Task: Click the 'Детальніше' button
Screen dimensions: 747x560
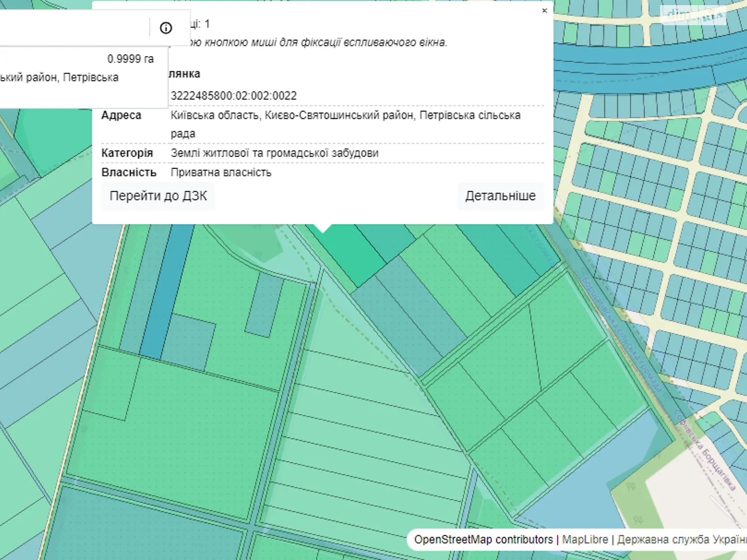Action: point(500,196)
